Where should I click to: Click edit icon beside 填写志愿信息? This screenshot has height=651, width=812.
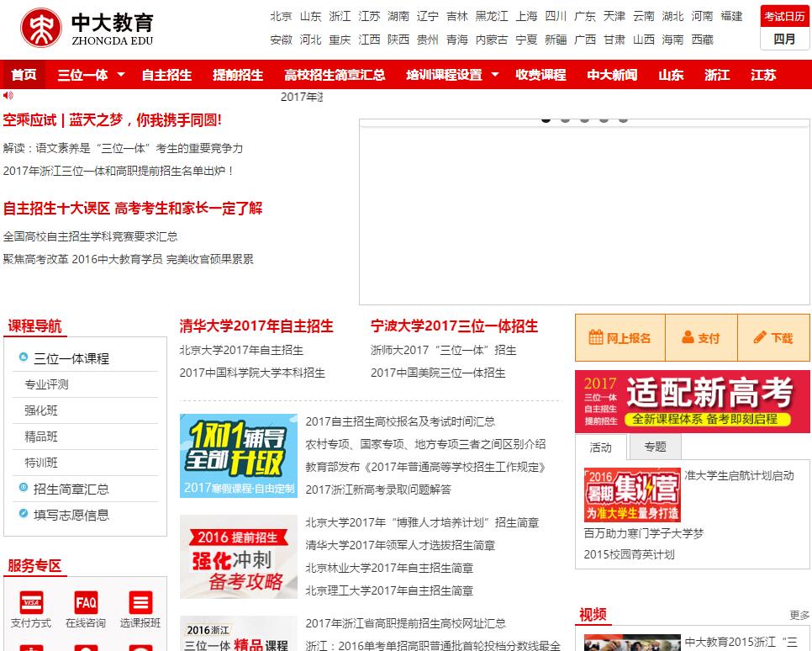pyautogui.click(x=24, y=514)
